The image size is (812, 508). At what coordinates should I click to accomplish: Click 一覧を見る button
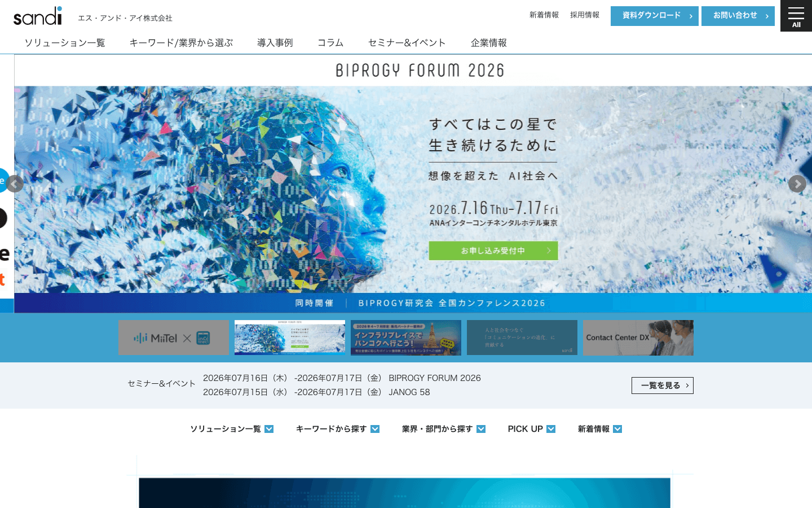pyautogui.click(x=663, y=386)
